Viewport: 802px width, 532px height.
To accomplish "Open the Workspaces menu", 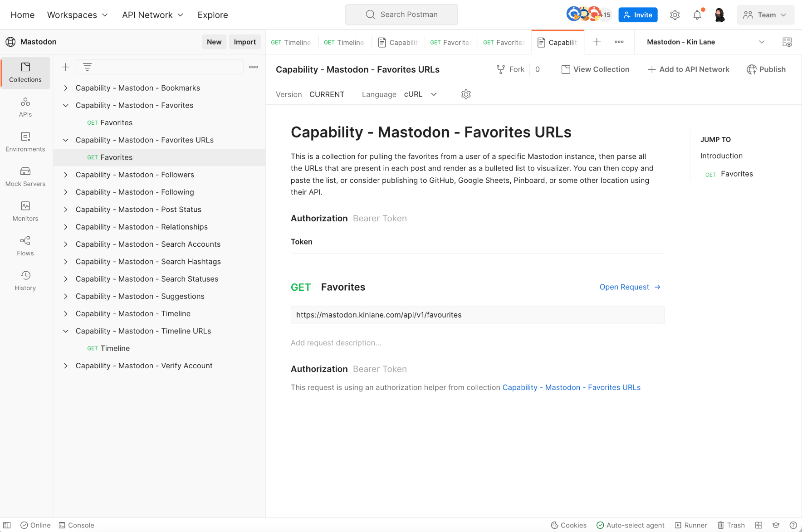I will [78, 15].
